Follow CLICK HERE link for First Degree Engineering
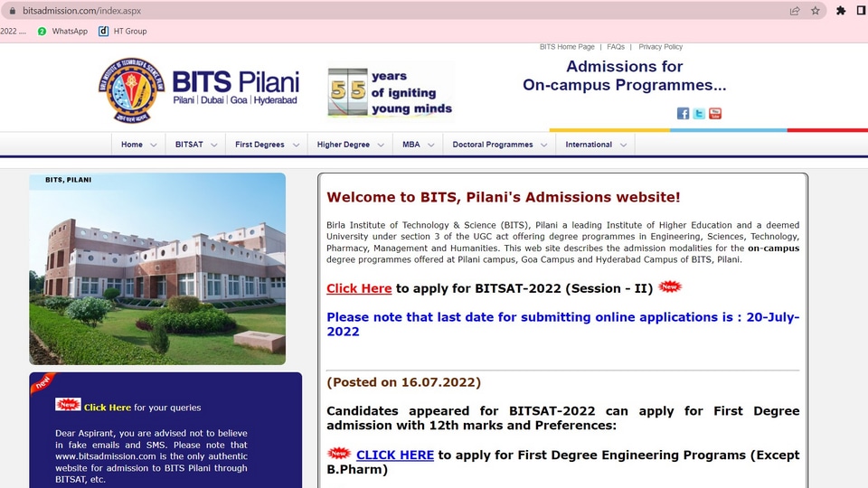Image resolution: width=868 pixels, height=488 pixels. click(395, 455)
